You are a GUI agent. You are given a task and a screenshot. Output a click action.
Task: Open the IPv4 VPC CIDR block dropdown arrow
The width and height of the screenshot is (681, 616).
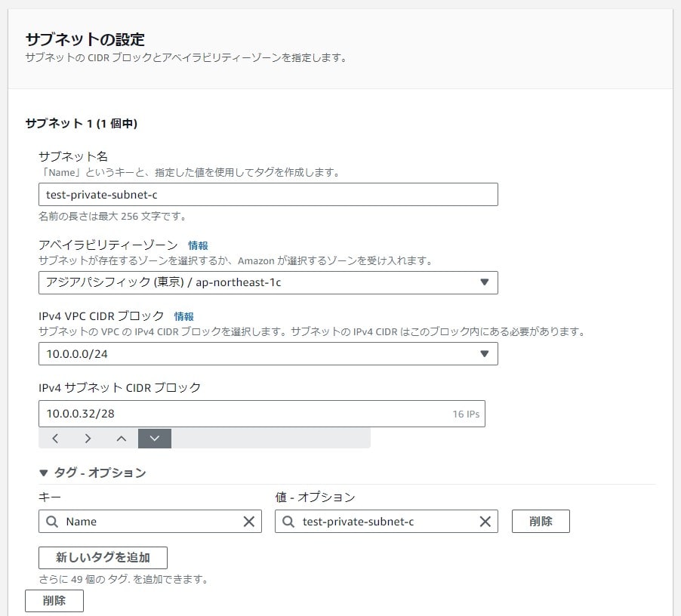485,354
